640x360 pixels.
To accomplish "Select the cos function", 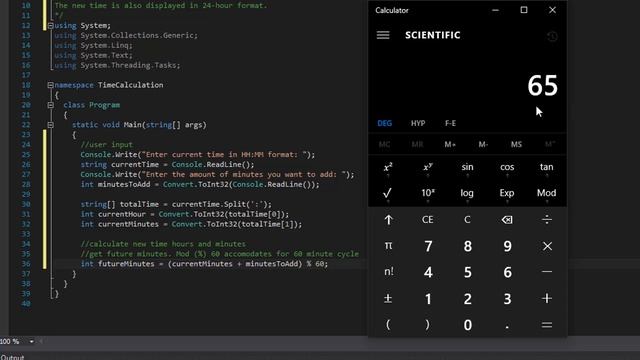I will tap(507, 168).
